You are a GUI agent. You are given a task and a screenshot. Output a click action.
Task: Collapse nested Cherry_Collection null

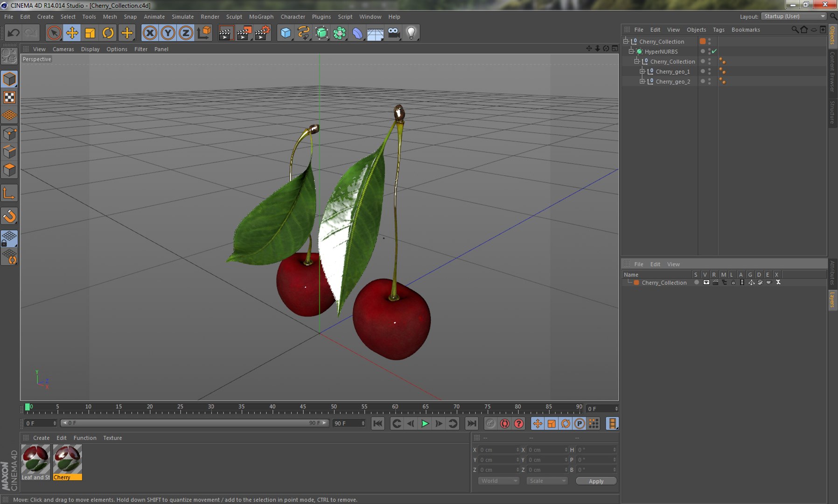click(636, 61)
